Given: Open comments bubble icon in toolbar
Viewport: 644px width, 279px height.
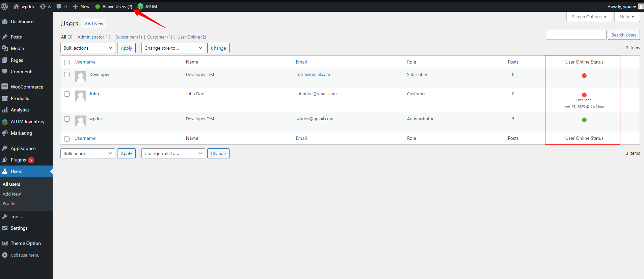Looking at the screenshot, I should 59,6.
